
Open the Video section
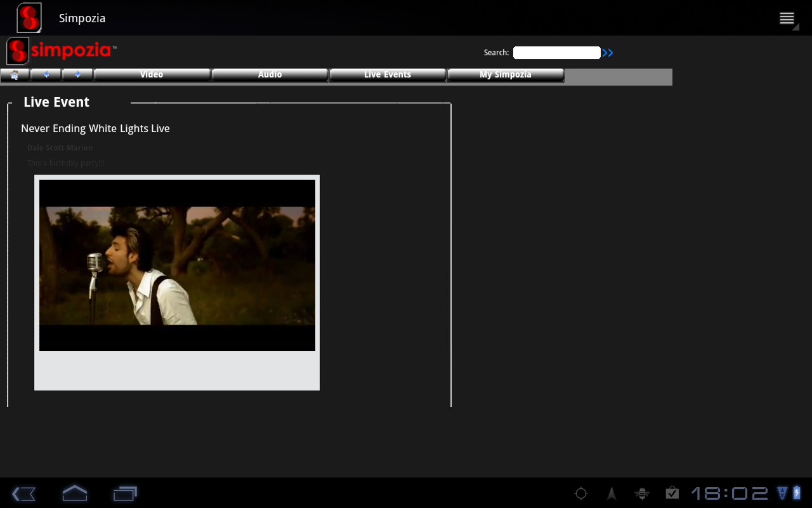pos(152,75)
